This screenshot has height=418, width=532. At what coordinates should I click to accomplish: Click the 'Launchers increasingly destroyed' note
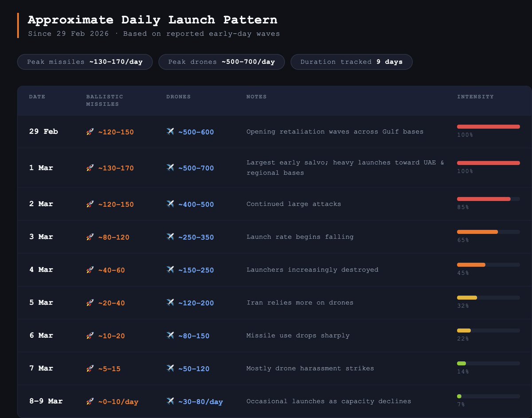click(x=312, y=270)
